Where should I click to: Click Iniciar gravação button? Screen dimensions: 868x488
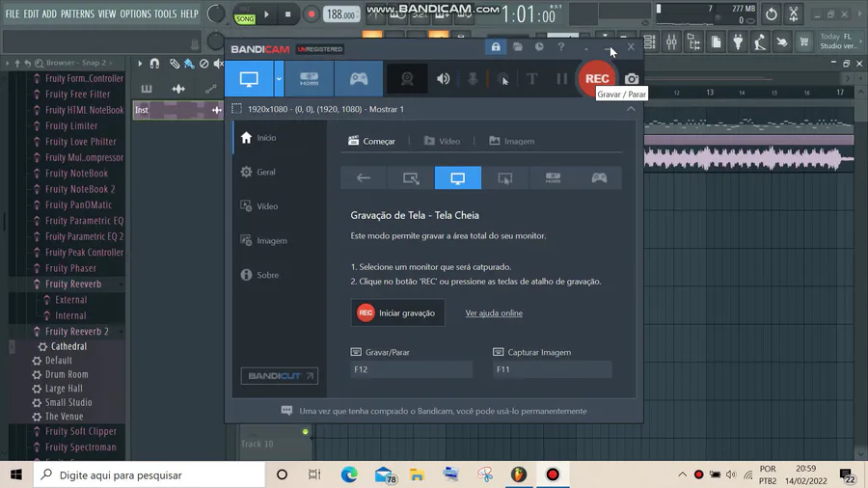pyautogui.click(x=397, y=313)
